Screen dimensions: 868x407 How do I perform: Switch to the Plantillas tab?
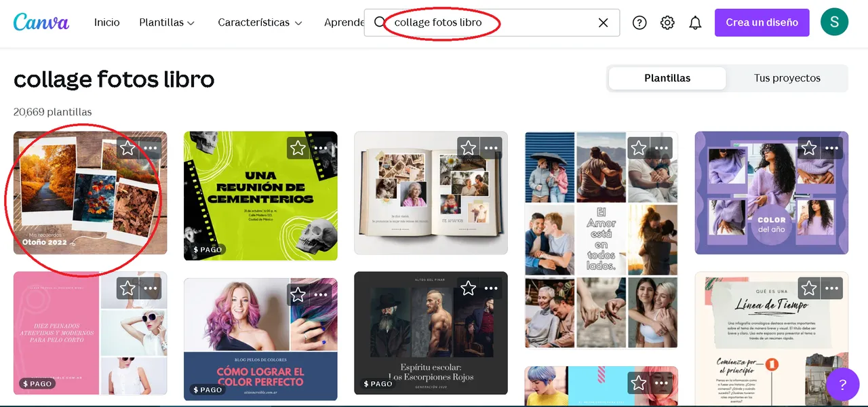click(x=667, y=78)
